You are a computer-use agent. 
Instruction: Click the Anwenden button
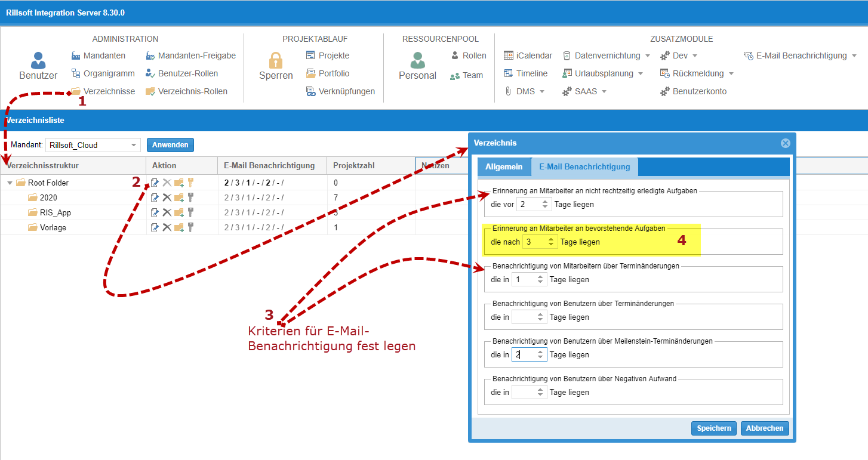point(170,145)
